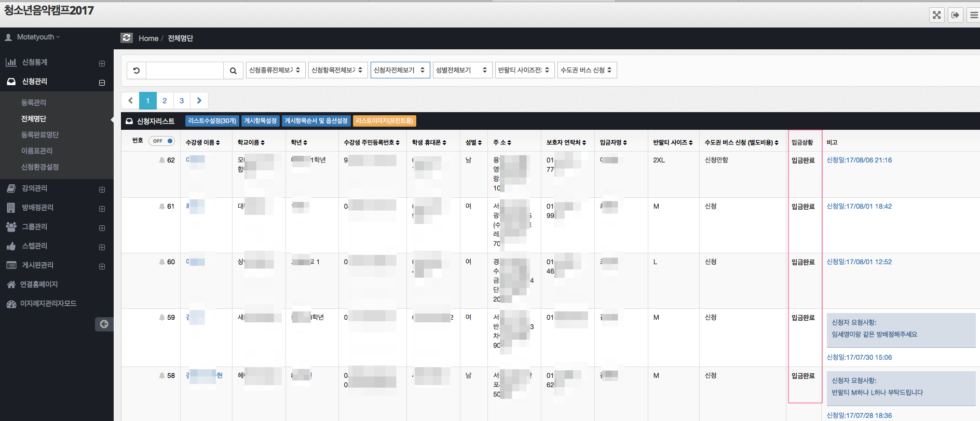
Task: Collapse 신청관리 menu
Action: 102,83
